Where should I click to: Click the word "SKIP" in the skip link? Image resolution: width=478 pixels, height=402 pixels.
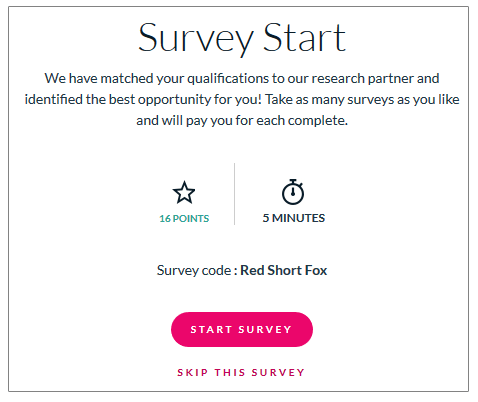point(193,372)
